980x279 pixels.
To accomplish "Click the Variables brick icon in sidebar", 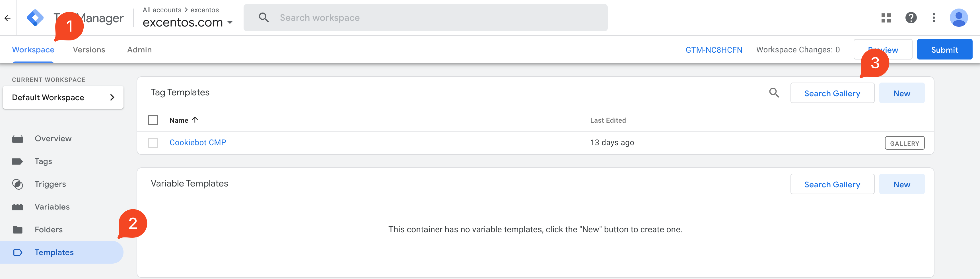I will point(18,207).
